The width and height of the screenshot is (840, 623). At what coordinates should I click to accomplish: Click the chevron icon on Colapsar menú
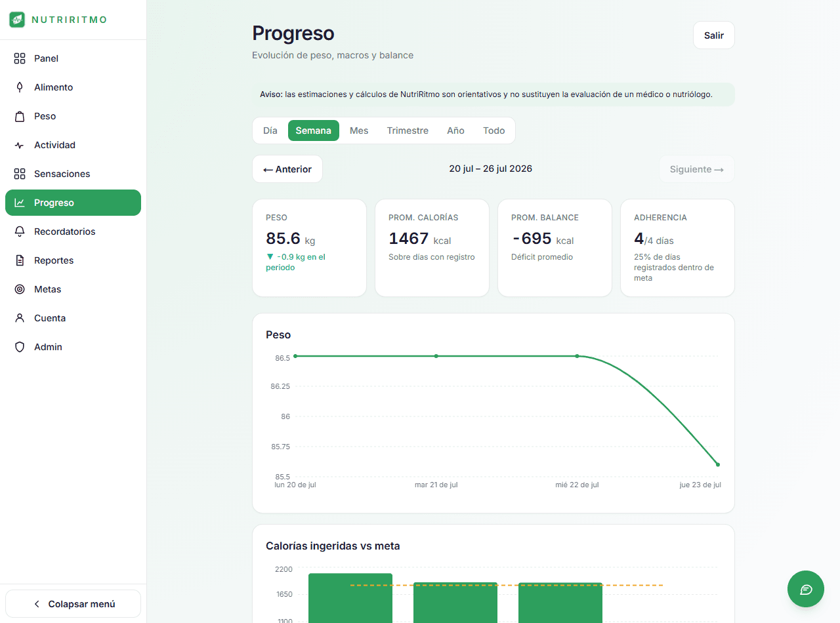click(x=37, y=604)
